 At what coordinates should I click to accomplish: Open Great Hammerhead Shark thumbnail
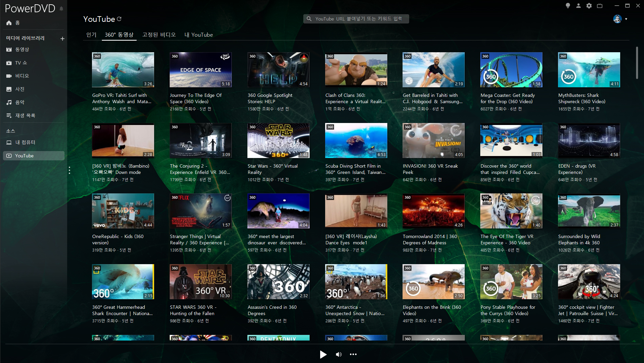click(123, 282)
